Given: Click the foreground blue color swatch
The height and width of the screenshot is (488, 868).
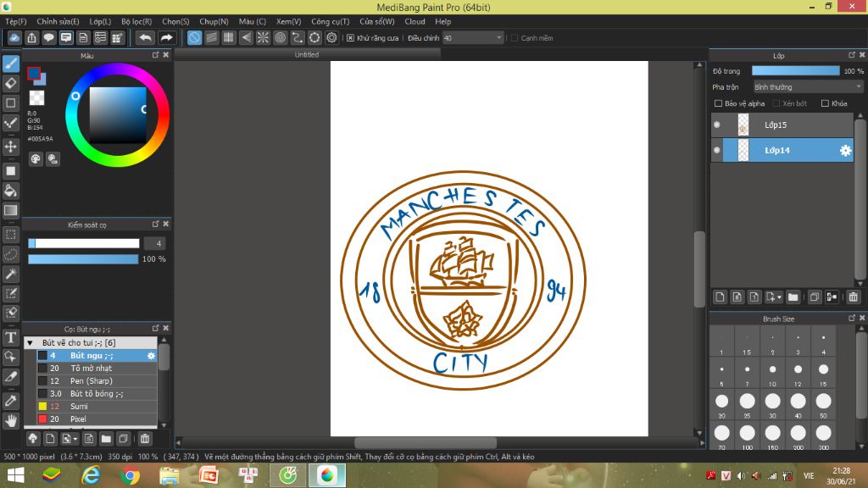Looking at the screenshot, I should 34,73.
